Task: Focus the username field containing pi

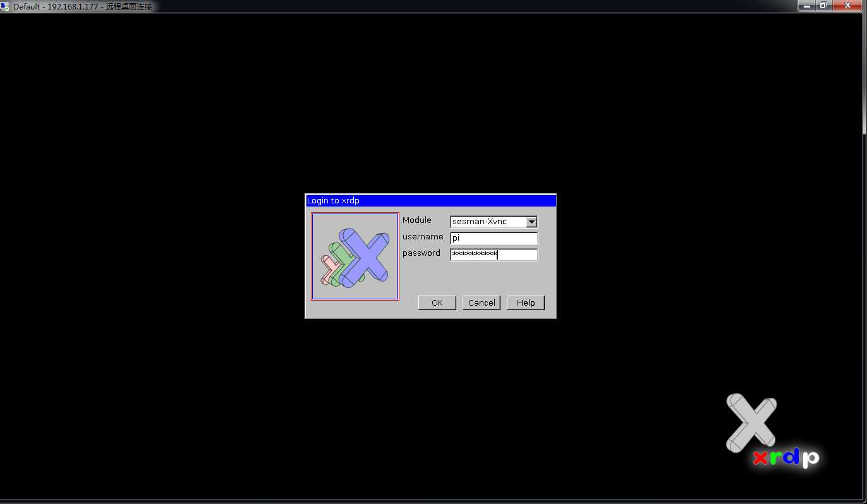Action: [x=494, y=238]
